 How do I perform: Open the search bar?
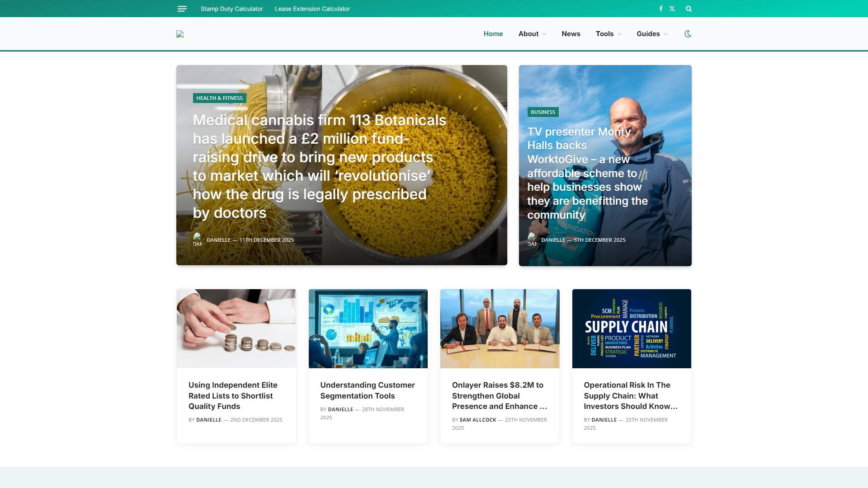[689, 9]
